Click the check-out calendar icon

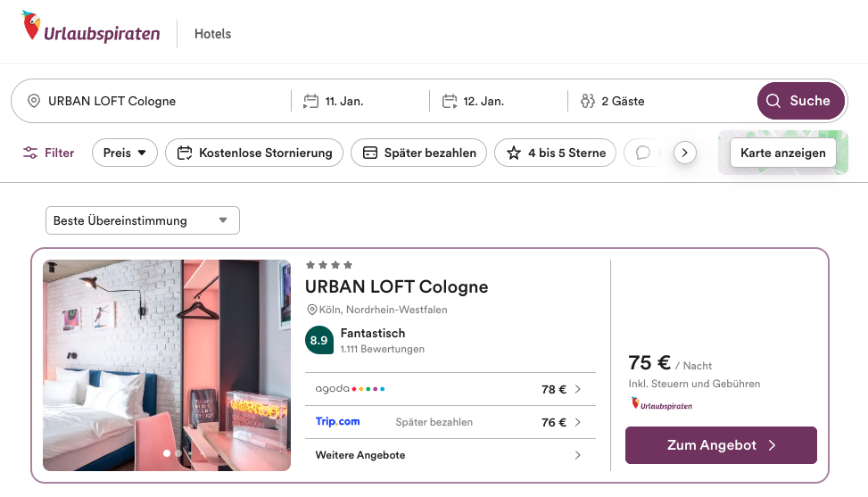click(x=450, y=101)
